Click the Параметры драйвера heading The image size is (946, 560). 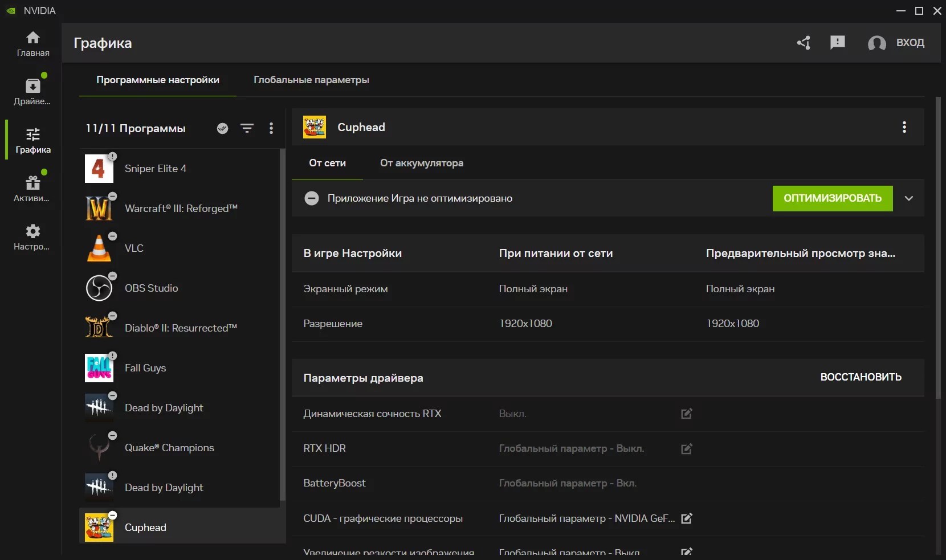363,378
